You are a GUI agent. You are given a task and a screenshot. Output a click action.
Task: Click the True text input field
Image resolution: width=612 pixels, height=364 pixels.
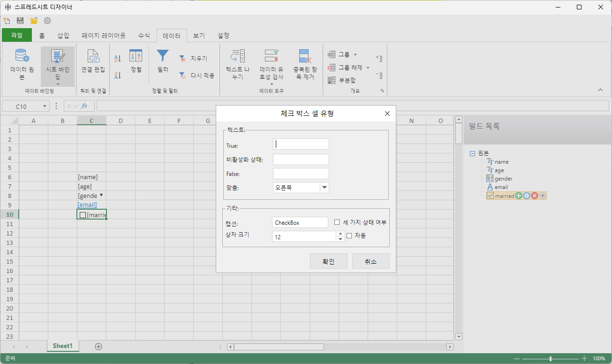(301, 144)
